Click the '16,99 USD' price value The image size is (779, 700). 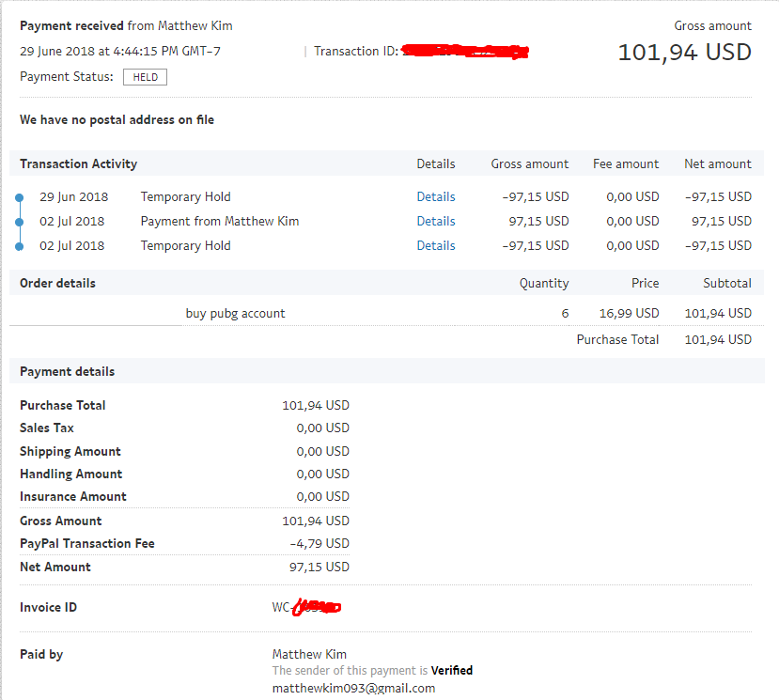click(x=629, y=314)
